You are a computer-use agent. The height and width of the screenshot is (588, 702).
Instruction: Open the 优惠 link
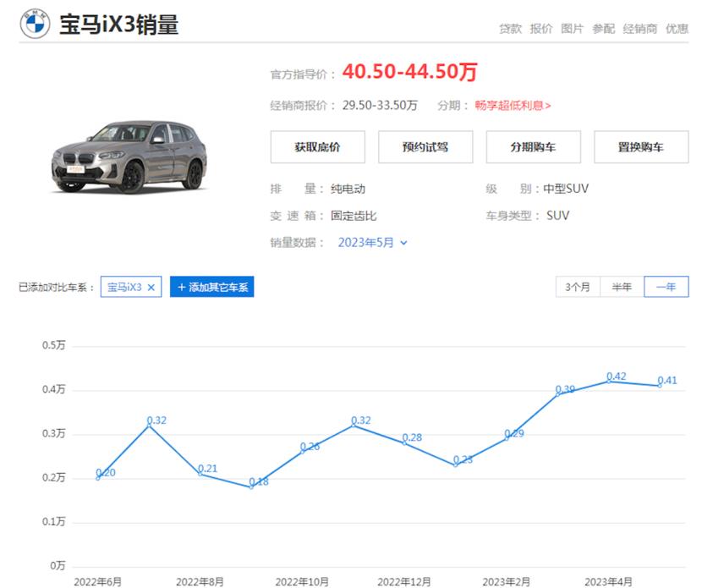point(677,29)
